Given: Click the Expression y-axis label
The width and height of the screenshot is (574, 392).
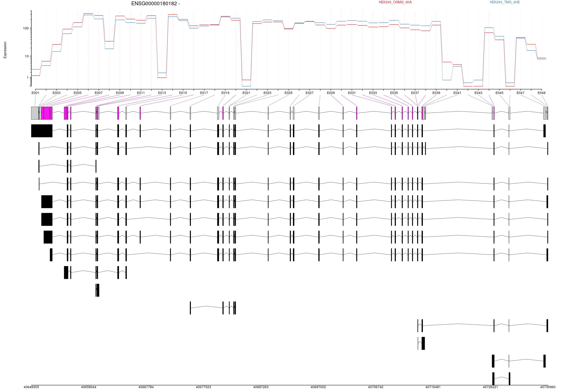Looking at the screenshot, I should click(5, 50).
